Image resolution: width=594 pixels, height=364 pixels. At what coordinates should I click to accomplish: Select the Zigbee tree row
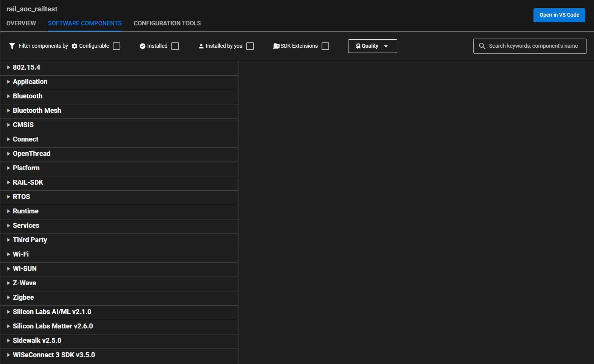coord(119,297)
